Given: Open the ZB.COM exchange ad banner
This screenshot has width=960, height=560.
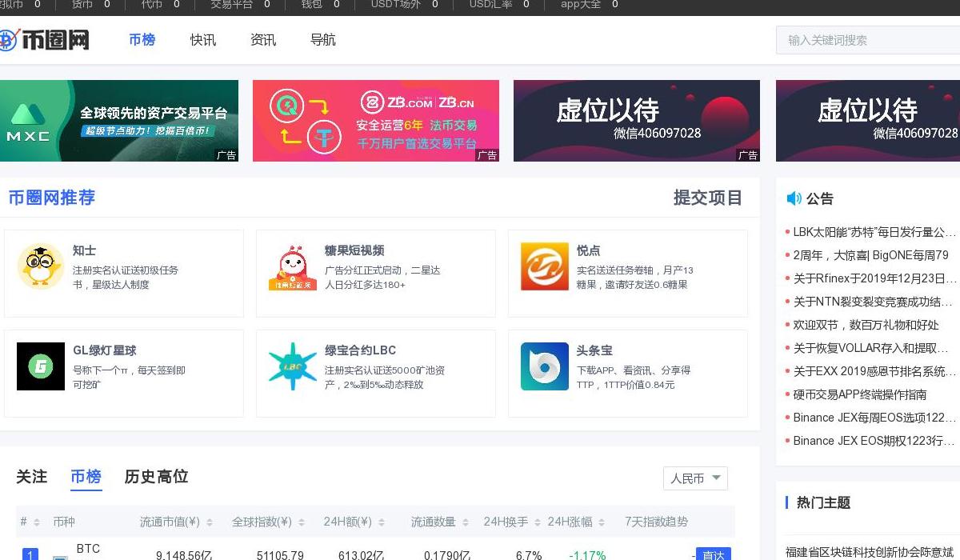Looking at the screenshot, I should pos(376,121).
